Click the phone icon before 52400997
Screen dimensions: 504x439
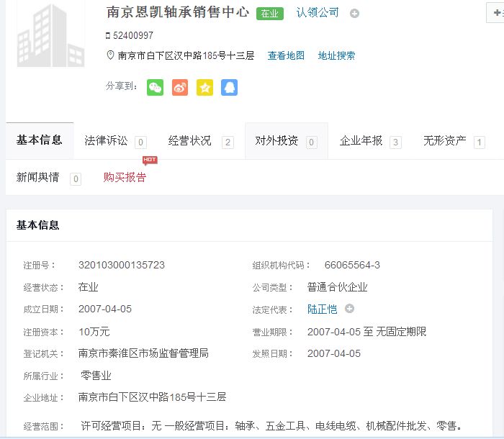pyautogui.click(x=108, y=35)
